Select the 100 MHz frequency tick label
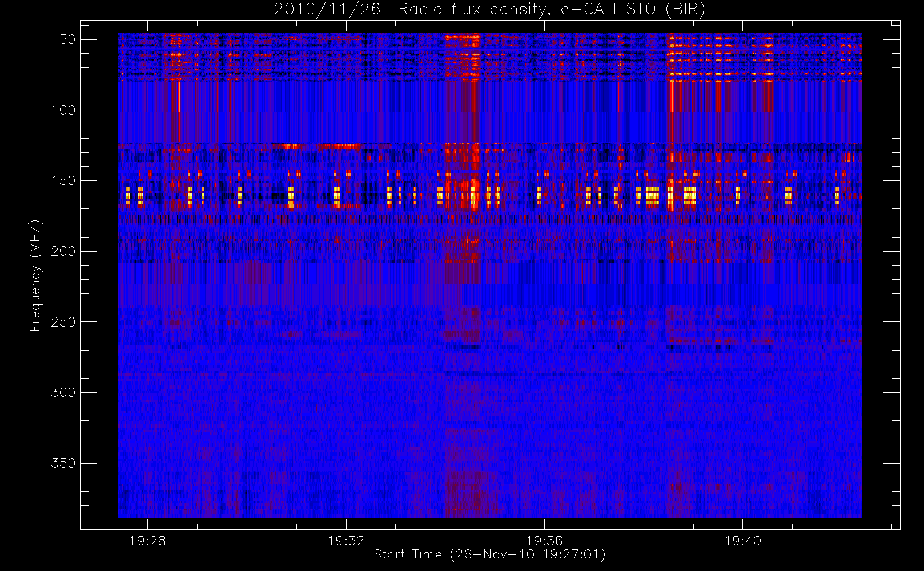 [63, 110]
